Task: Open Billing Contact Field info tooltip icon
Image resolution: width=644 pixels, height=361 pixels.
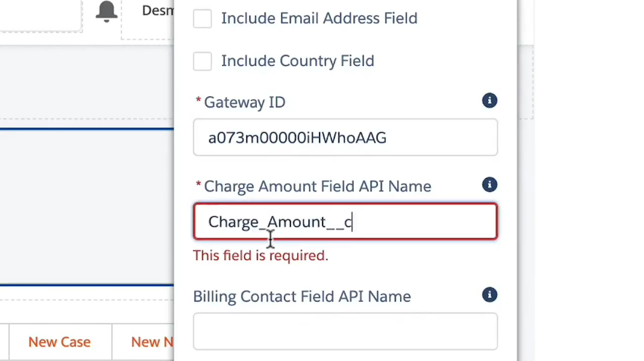Action: click(x=489, y=295)
